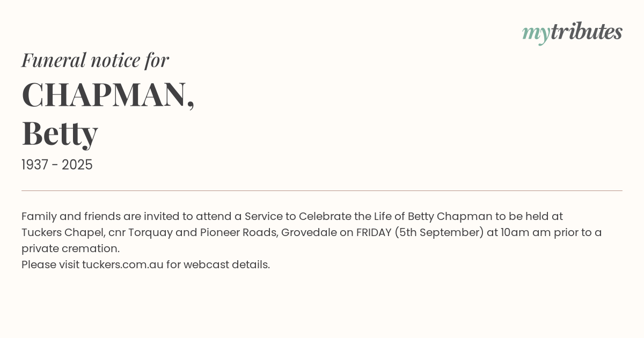Click the large first name Betty
Viewport: 644px width, 338px height.
(x=60, y=133)
